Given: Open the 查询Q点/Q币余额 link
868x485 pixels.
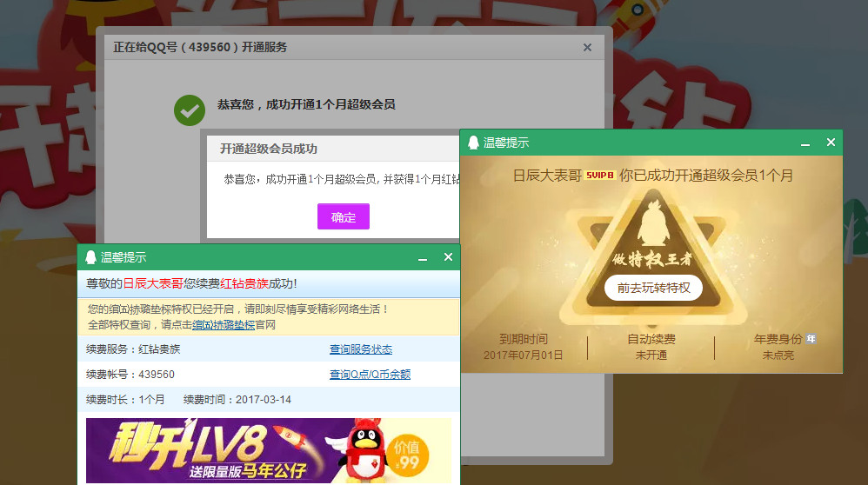Looking at the screenshot, I should point(370,375).
